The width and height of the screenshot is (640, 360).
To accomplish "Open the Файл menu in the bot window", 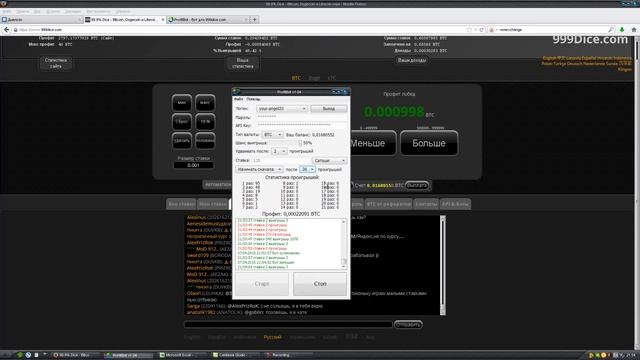I will [238, 99].
